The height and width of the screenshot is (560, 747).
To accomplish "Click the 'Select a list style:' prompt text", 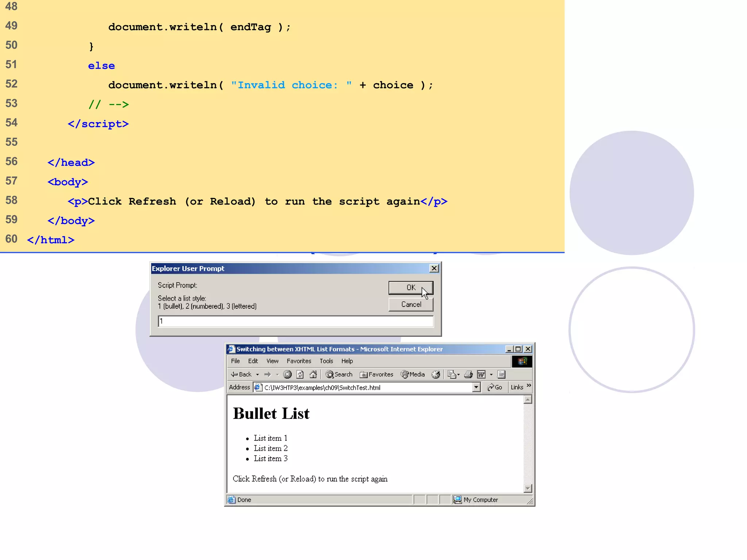I will [182, 298].
